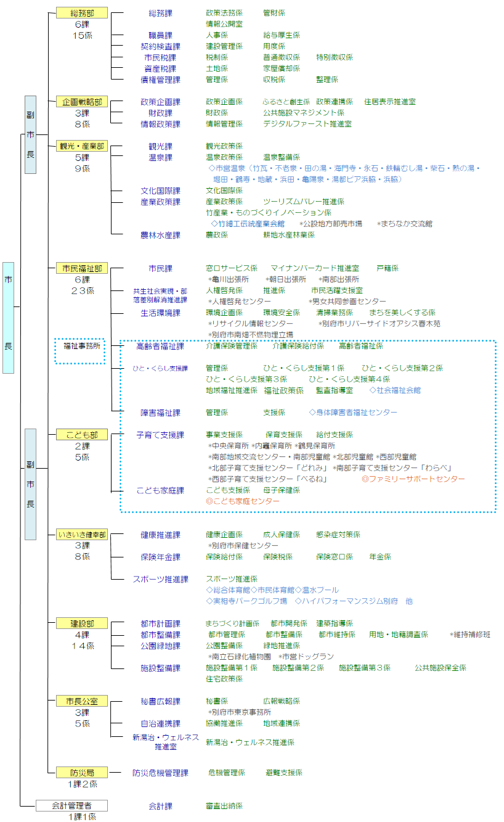Click the こども部 department box
Screen dimensions: 504x822
click(x=82, y=435)
